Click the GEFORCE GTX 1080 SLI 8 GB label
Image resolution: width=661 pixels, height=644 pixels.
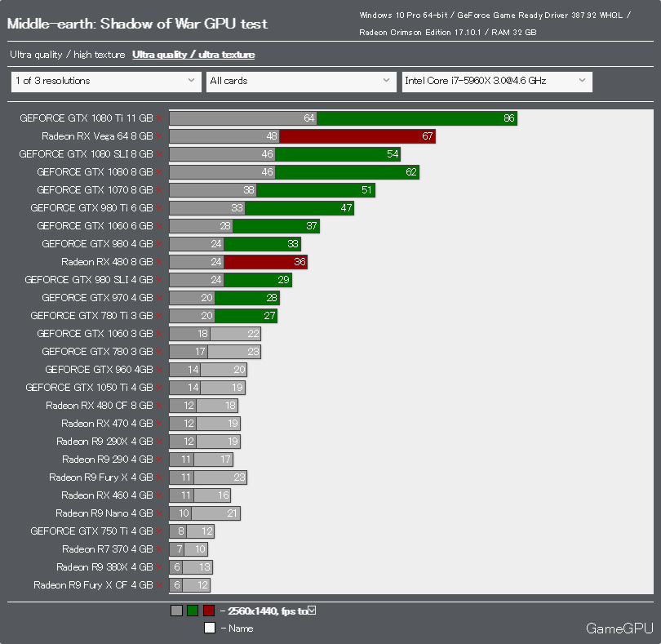click(86, 154)
